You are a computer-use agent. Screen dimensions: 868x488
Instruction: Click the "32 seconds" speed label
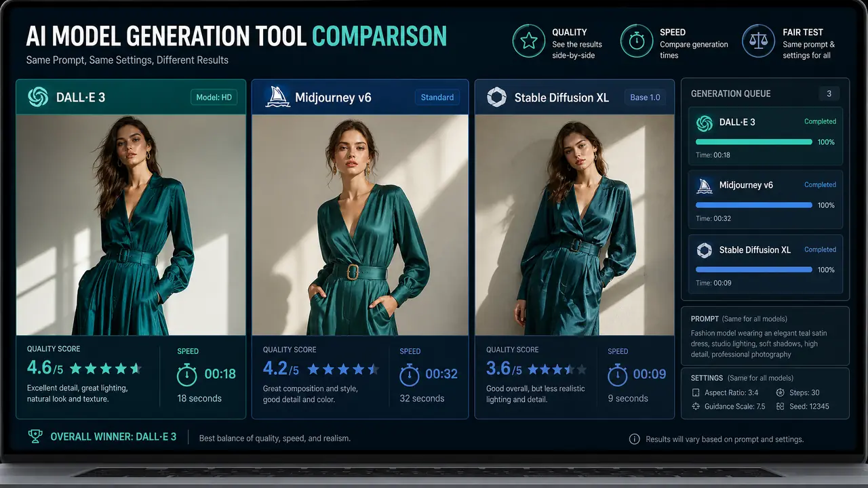(x=422, y=399)
